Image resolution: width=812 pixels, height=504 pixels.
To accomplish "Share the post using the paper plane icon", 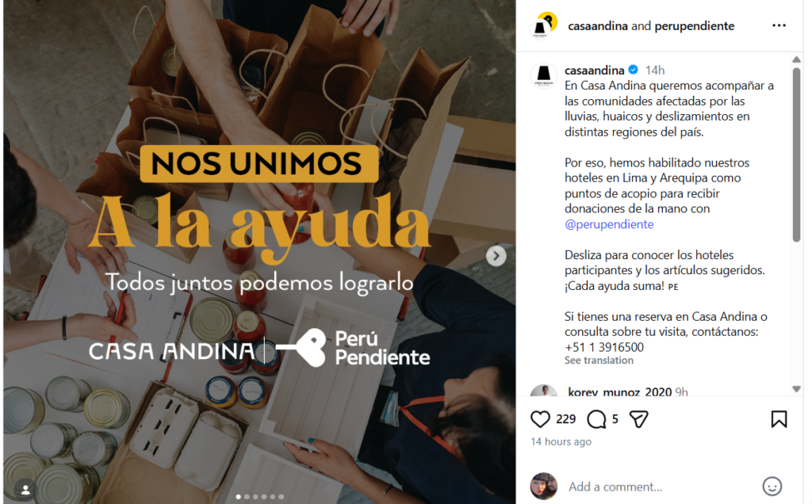I will tap(638, 419).
